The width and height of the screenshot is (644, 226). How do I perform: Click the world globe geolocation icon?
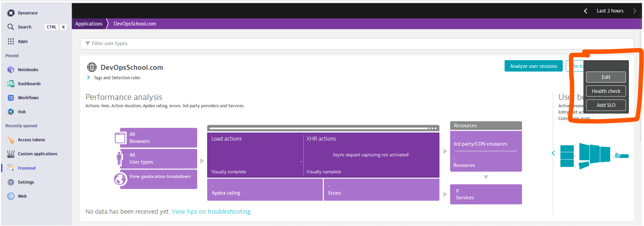[x=120, y=179]
